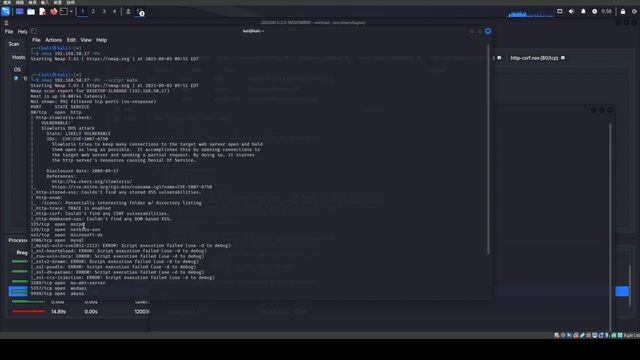Screen dimensions: 640x360
Task: Click the blue highlighted block at right edge
Action: pyautogui.click(x=622, y=291)
